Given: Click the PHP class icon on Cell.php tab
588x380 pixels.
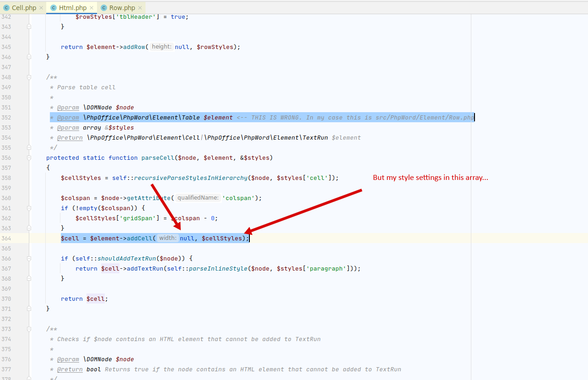Looking at the screenshot, I should (6, 7).
